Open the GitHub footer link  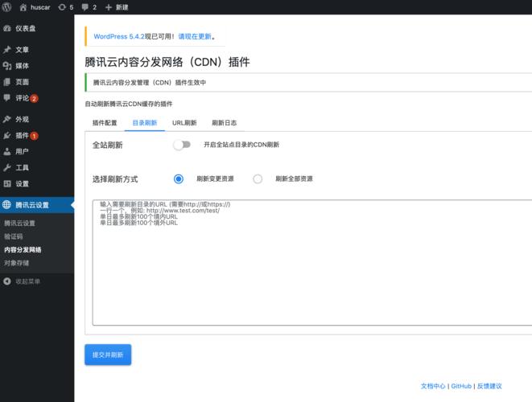click(461, 386)
